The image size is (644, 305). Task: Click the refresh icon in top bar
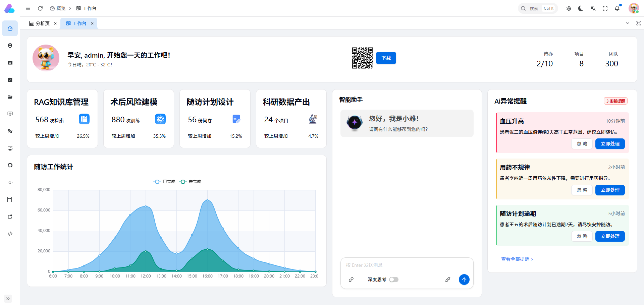click(x=40, y=8)
